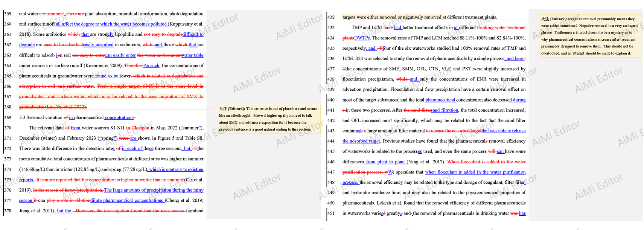This screenshot has width=644, height=230.
Task: Click the highlighted phrase "negatively removed"
Action: coord(422,17)
